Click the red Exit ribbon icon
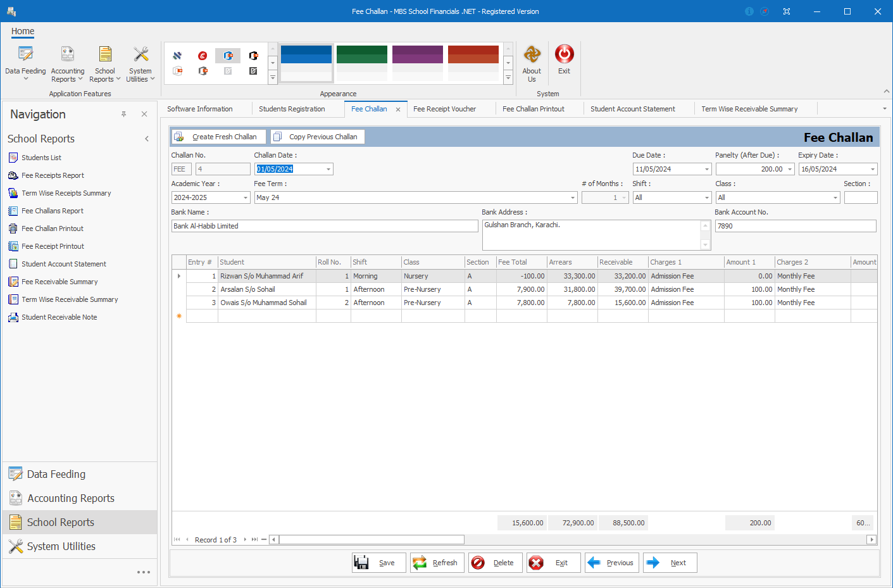 [x=564, y=59]
